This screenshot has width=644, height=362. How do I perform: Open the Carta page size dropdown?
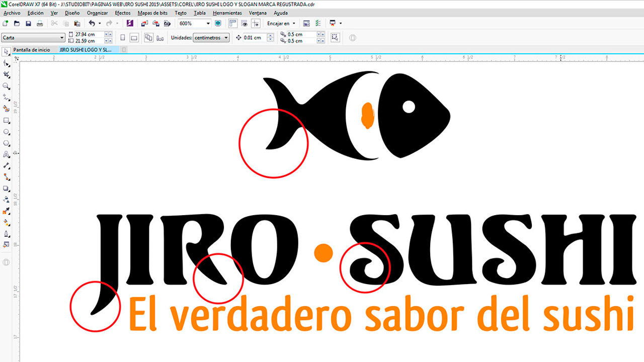pyautogui.click(x=62, y=37)
